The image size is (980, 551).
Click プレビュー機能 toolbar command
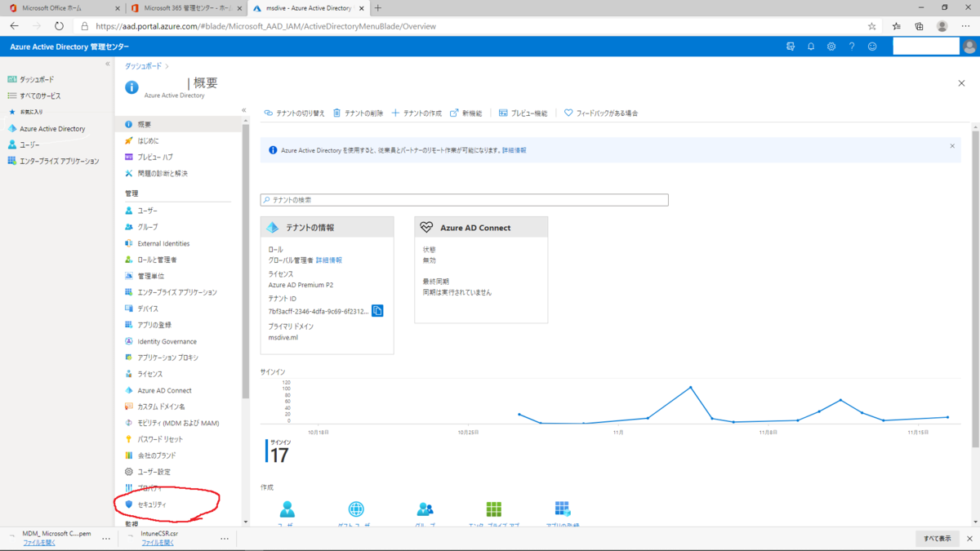pyautogui.click(x=523, y=113)
